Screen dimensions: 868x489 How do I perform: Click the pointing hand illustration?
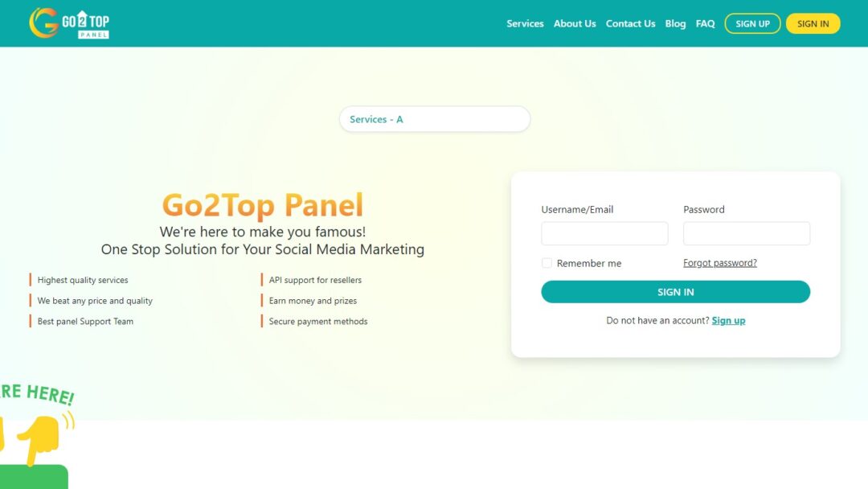pos(39,438)
